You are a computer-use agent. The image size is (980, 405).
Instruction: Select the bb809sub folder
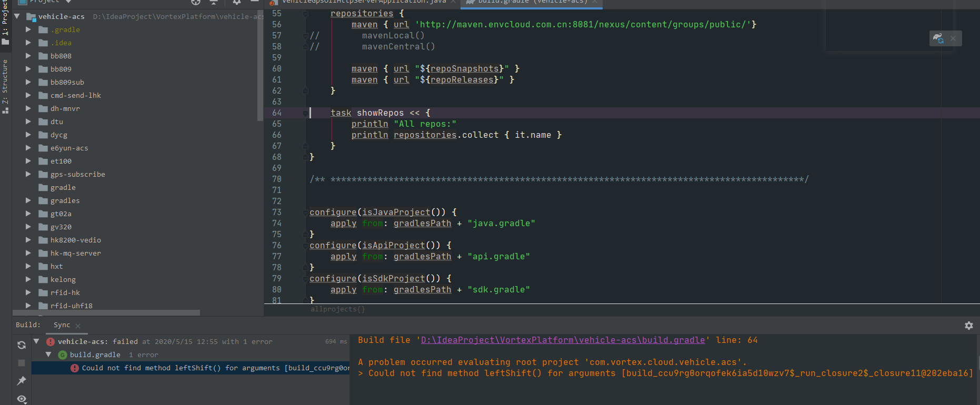(67, 82)
